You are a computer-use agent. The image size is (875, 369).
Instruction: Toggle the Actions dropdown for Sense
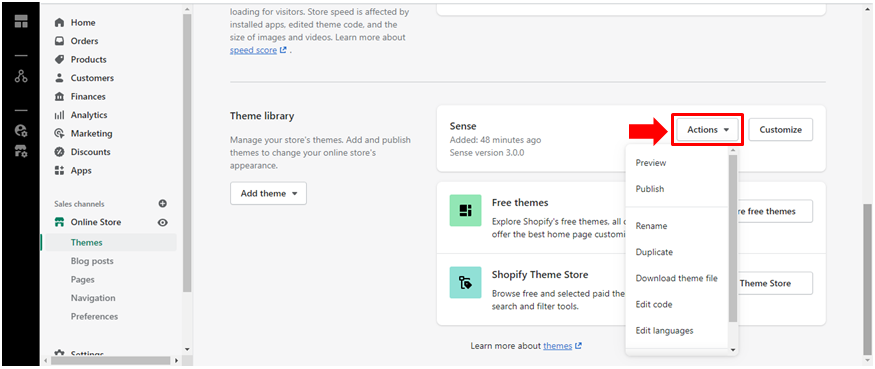click(x=708, y=130)
